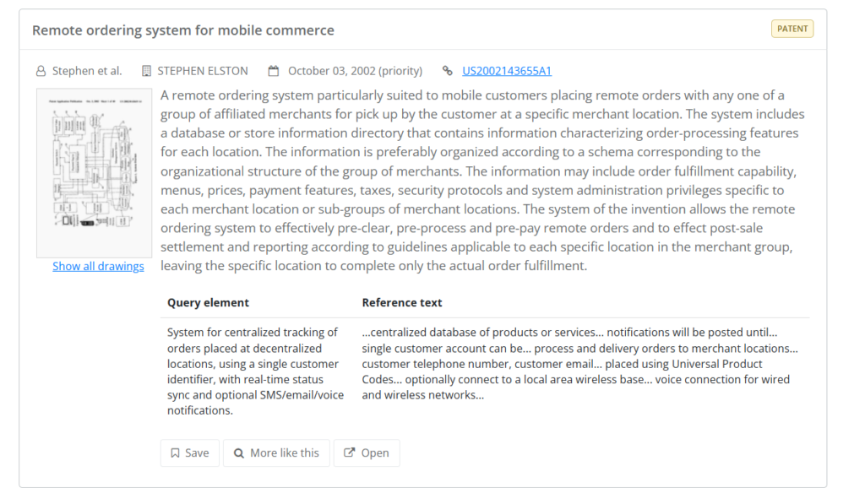The image size is (865, 504).
Task: Click the chain link icon beside patent number
Action: [x=448, y=71]
